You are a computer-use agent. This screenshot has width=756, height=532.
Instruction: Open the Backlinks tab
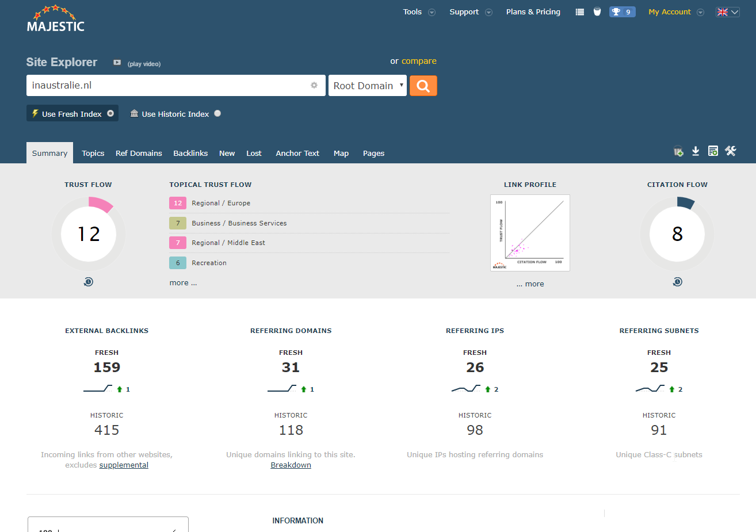pos(190,153)
